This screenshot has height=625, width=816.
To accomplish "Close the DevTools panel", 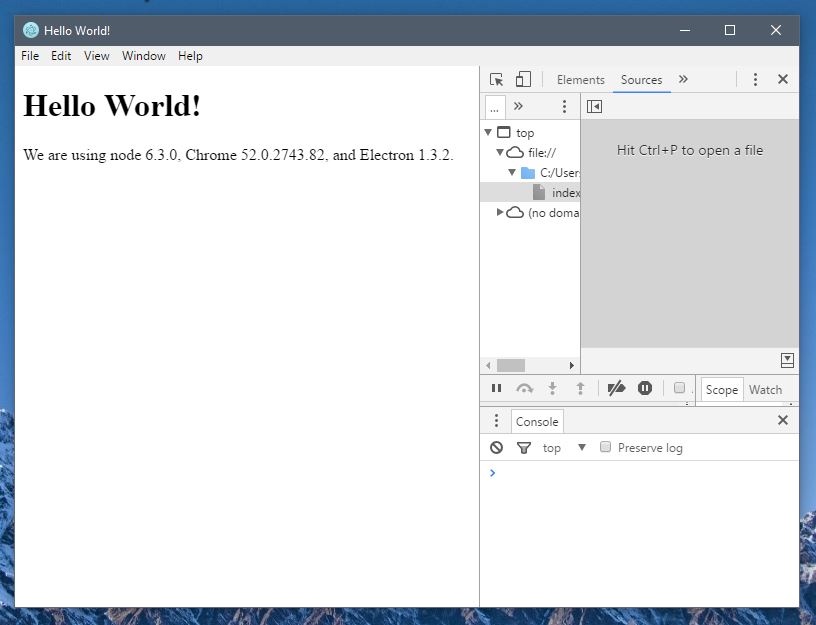I will (783, 79).
